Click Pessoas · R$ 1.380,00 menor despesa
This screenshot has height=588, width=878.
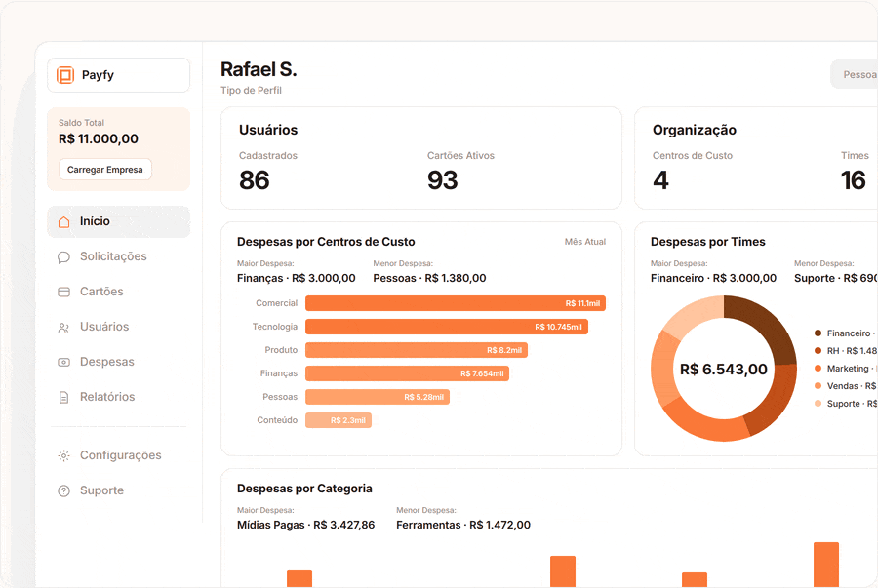(429, 278)
